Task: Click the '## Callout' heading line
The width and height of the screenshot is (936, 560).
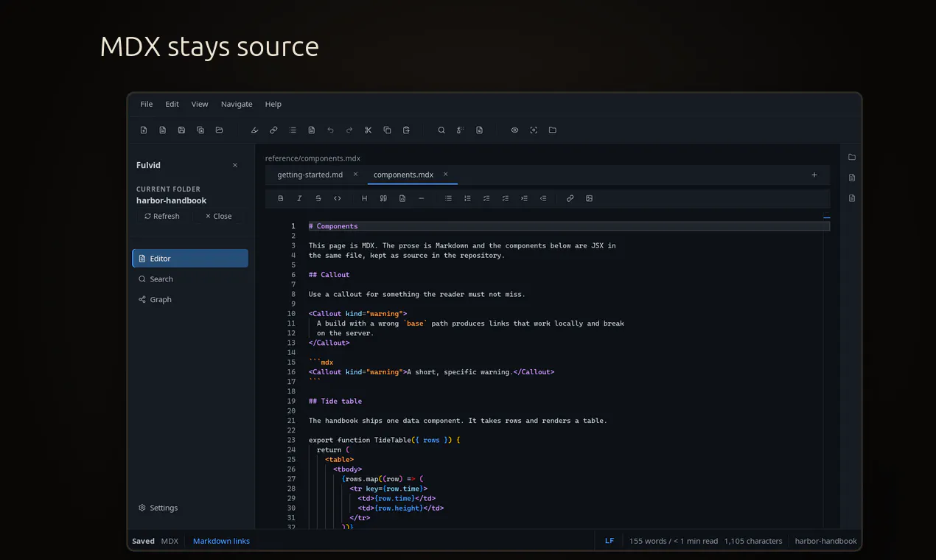Action: tap(329, 275)
